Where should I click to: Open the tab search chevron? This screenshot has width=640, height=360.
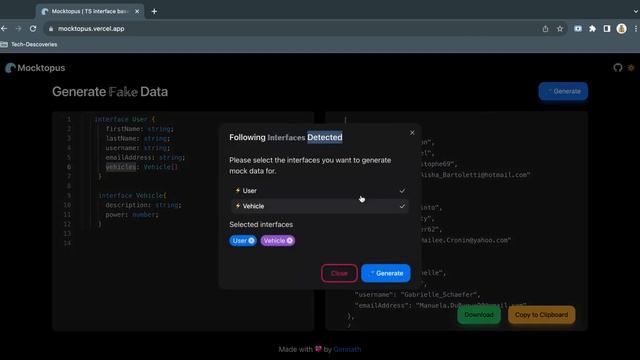[x=636, y=11]
